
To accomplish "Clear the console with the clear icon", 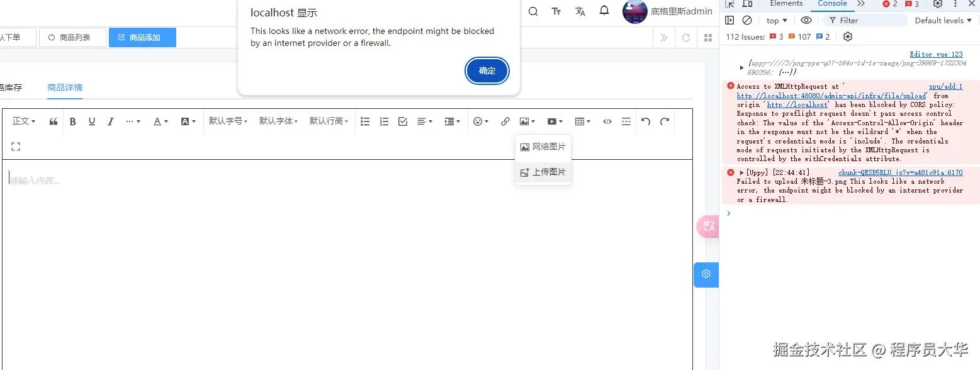I will pyautogui.click(x=746, y=20).
